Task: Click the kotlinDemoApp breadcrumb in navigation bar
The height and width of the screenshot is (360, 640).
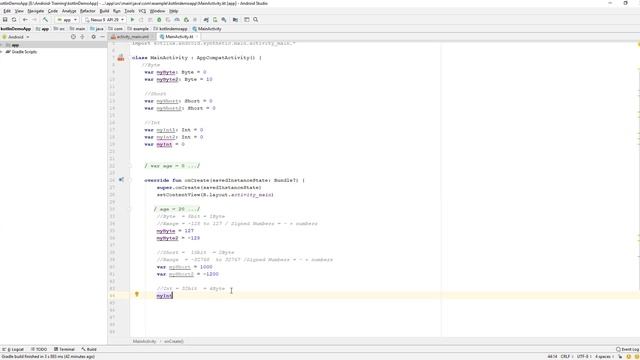Action: click(16, 29)
